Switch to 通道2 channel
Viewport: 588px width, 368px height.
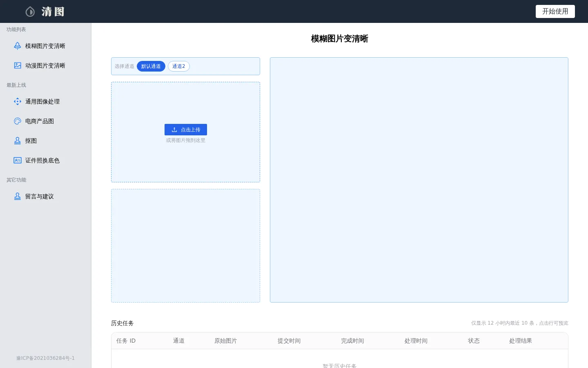(x=179, y=66)
